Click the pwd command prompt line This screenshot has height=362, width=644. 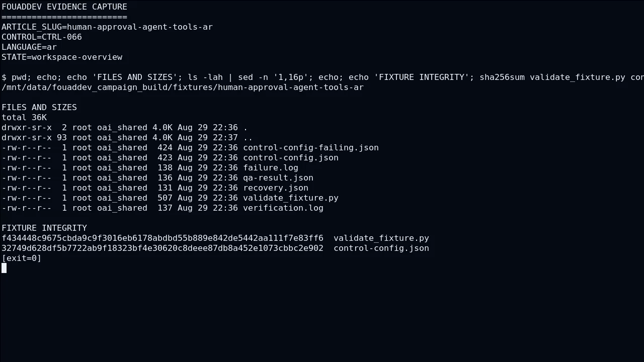(323, 77)
